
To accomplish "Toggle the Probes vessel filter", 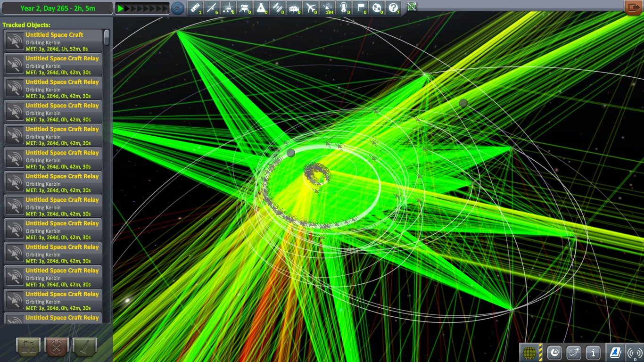I will (x=212, y=8).
